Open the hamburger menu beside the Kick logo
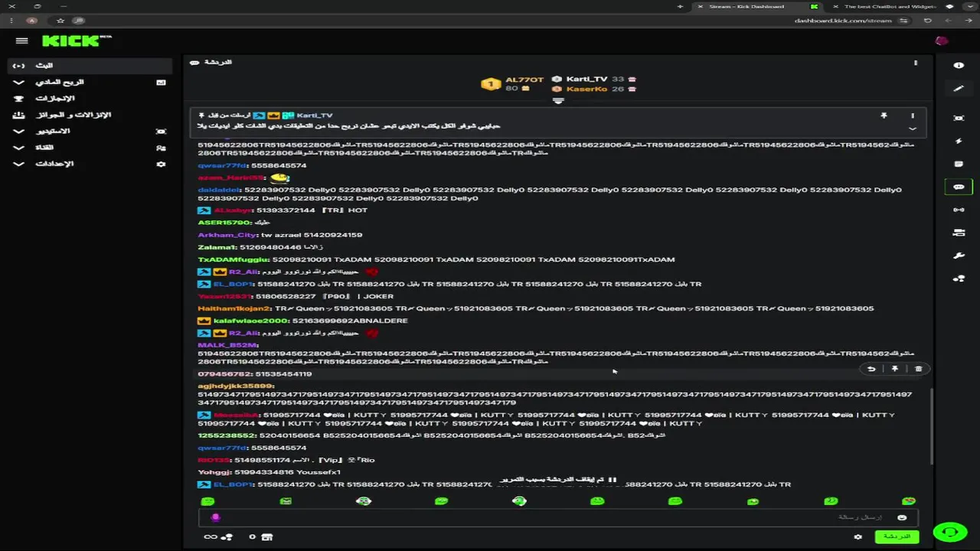The height and width of the screenshot is (551, 980). click(x=21, y=41)
